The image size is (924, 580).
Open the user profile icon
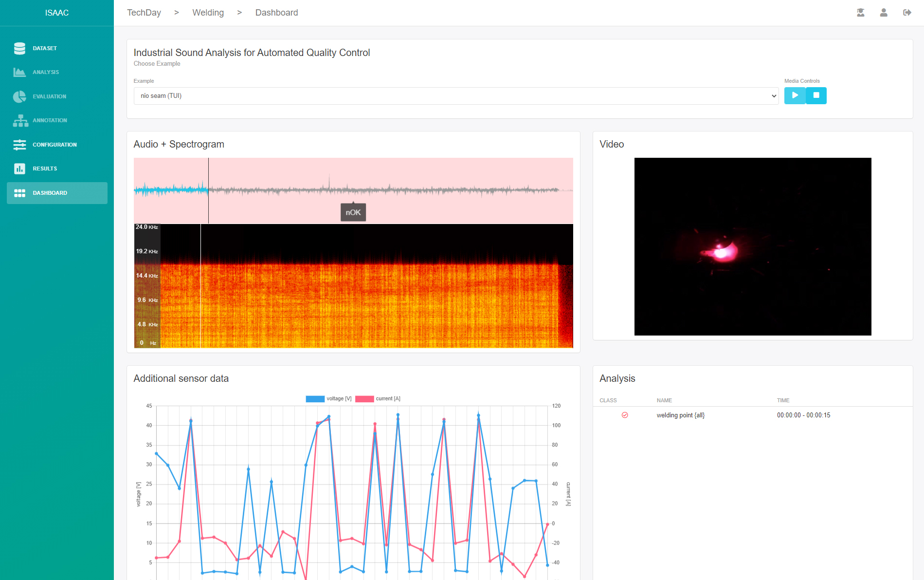click(x=883, y=13)
